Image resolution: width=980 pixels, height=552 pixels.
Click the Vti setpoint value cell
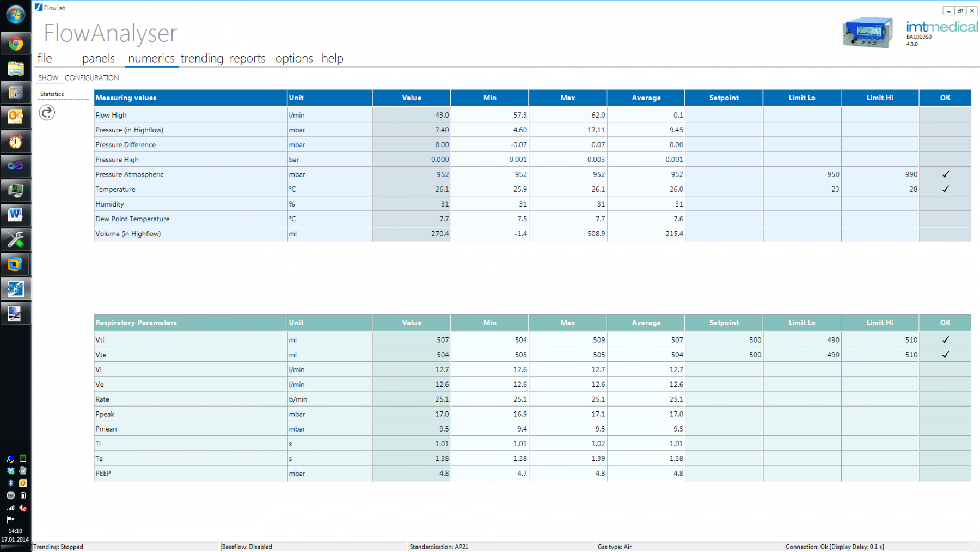pos(724,340)
